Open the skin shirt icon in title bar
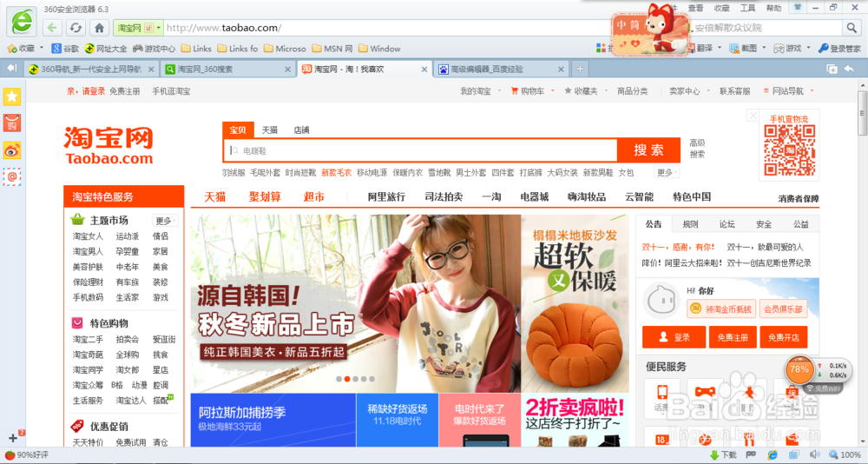 pyautogui.click(x=798, y=7)
